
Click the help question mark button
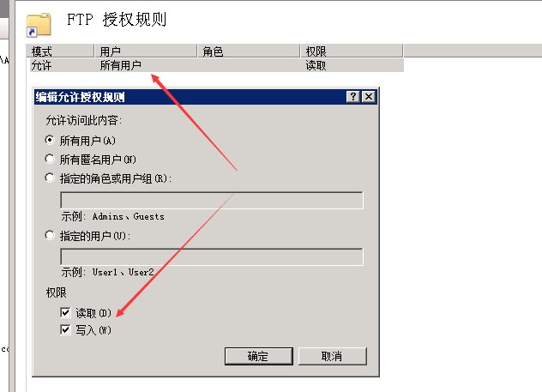click(353, 96)
